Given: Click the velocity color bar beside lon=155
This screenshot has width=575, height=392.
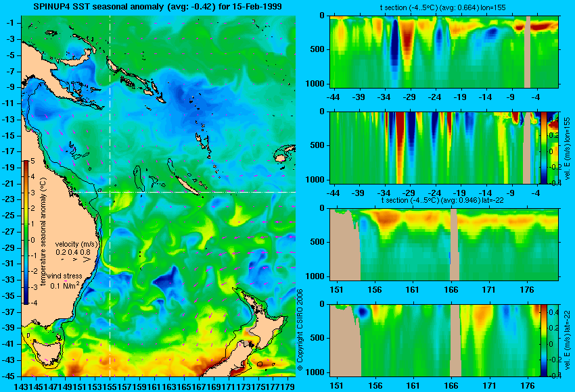Looking at the screenshot, I should coord(543,148).
